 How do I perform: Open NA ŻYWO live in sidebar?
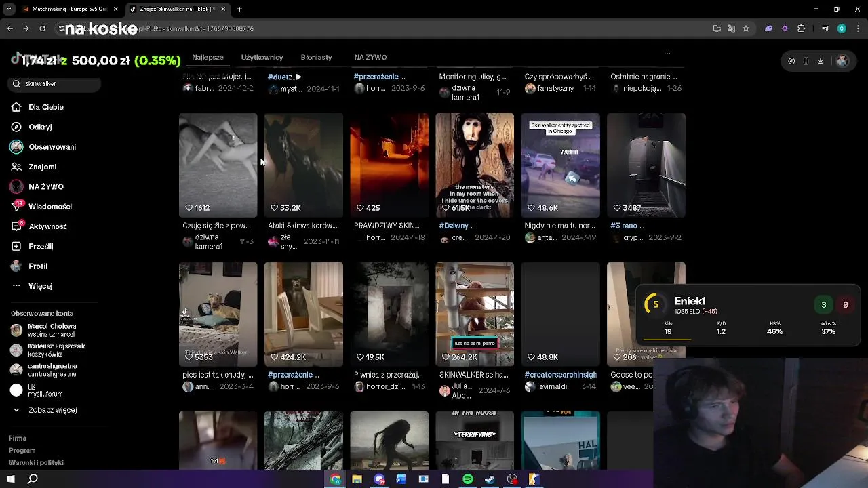pyautogui.click(x=37, y=186)
